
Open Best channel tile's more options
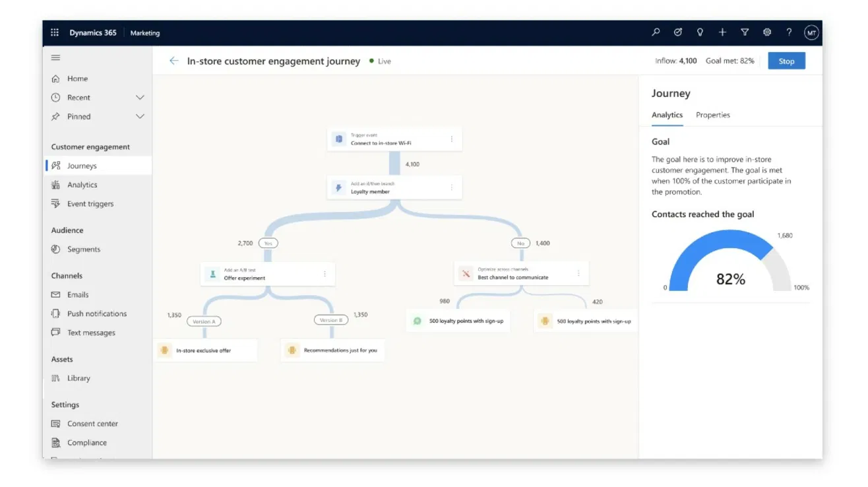(578, 273)
